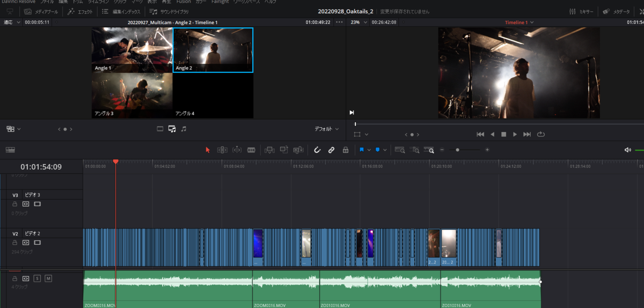Mute audio with the speaker icon
Viewport: 644px width, 308px height.
(x=627, y=150)
